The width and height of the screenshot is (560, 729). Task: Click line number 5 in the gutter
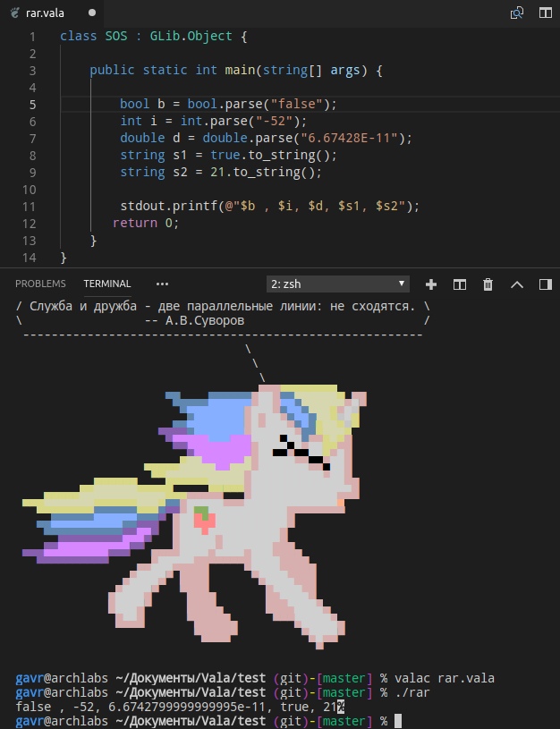(x=32, y=104)
